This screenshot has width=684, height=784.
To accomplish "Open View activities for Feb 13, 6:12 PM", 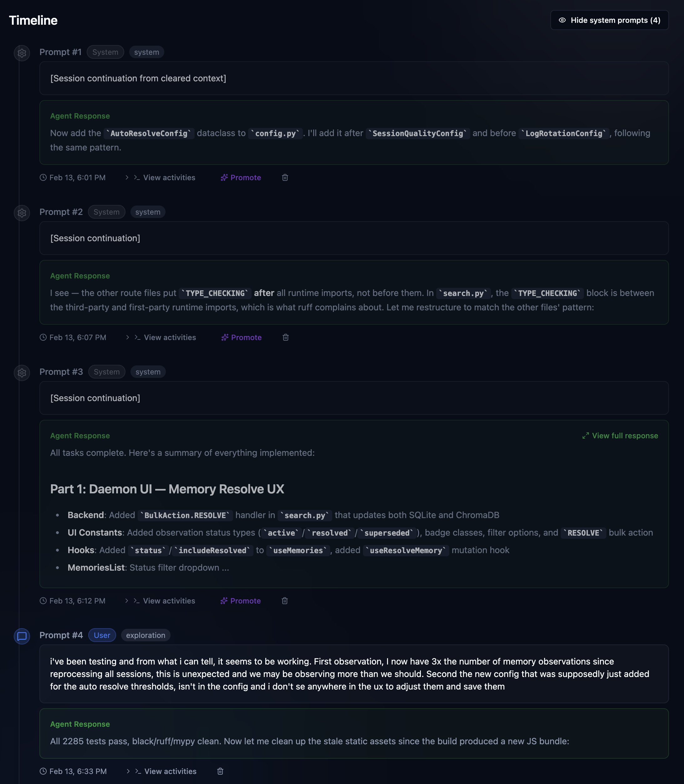I will pyautogui.click(x=164, y=601).
